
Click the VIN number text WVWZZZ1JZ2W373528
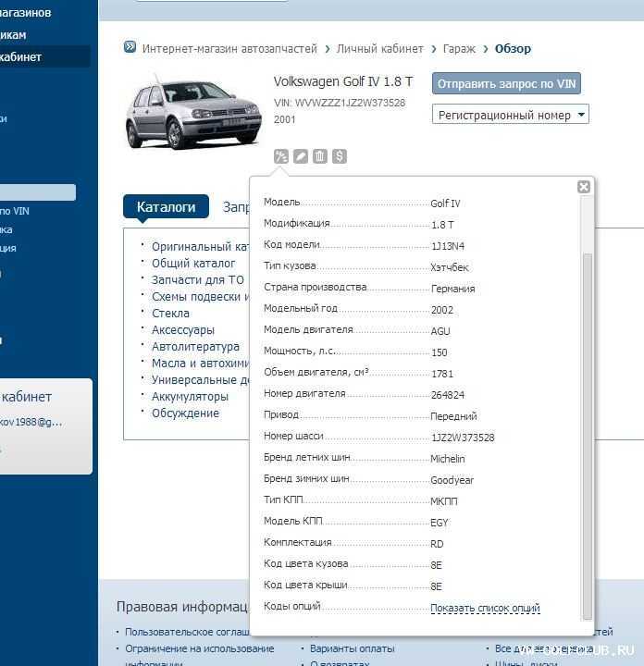[350, 103]
